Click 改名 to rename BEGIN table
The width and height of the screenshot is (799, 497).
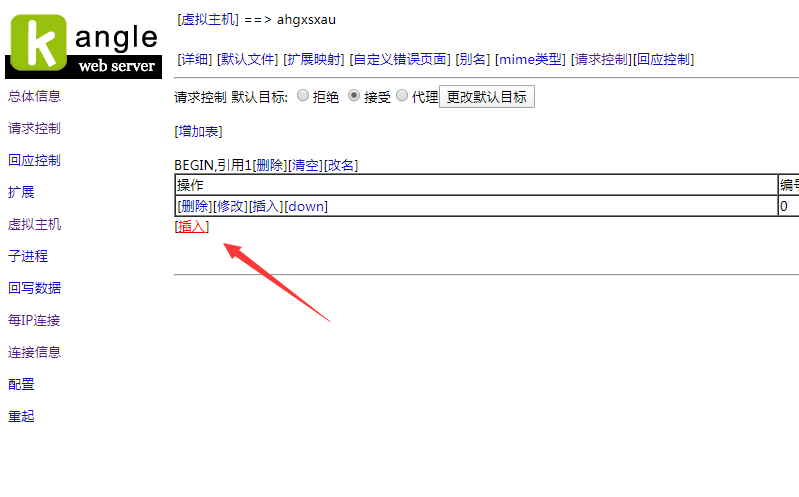[341, 165]
